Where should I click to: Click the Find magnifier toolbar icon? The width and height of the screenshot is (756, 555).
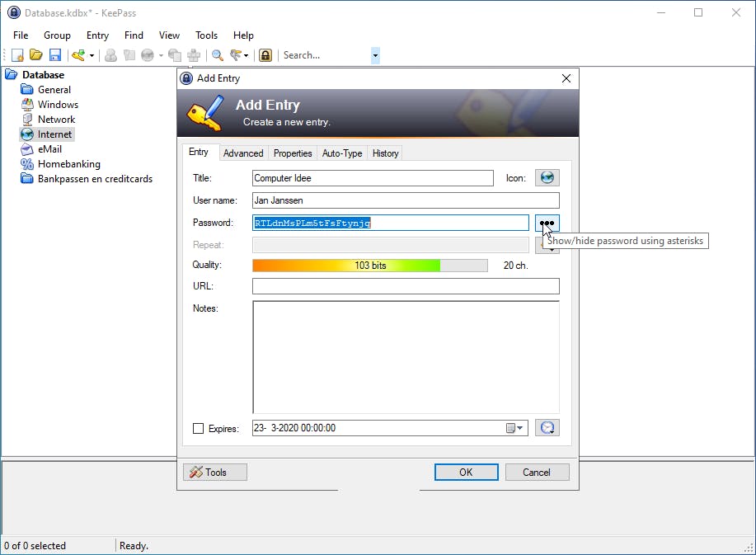pyautogui.click(x=218, y=55)
